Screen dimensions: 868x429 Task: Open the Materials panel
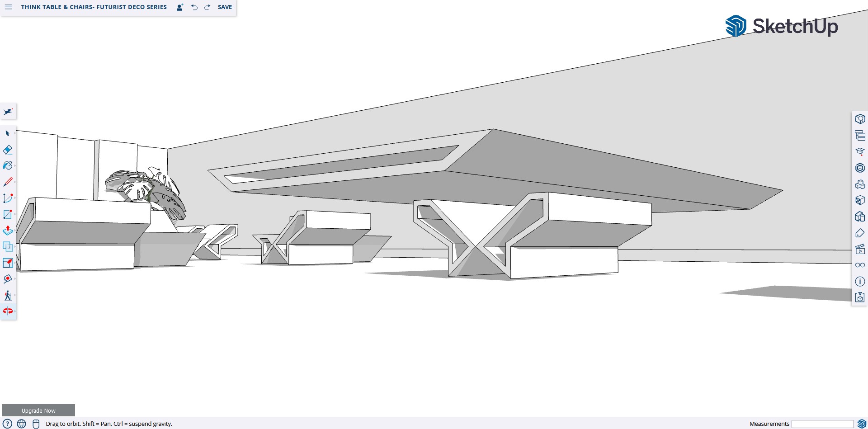tap(860, 200)
